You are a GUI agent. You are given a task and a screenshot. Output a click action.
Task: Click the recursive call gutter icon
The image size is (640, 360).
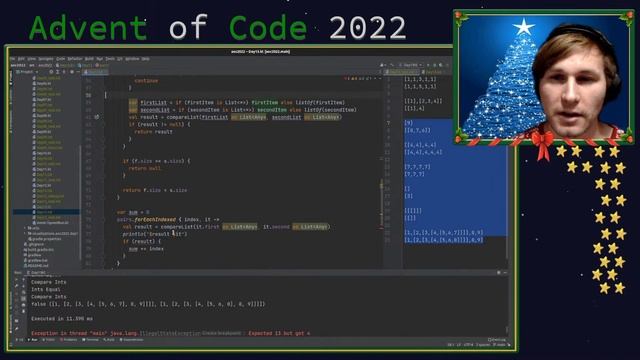97,117
